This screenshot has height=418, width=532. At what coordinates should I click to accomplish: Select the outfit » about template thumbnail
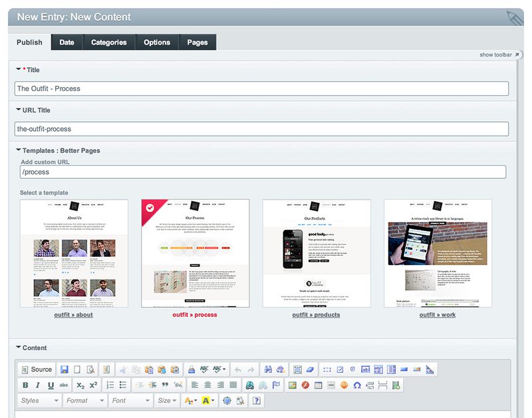(74, 254)
